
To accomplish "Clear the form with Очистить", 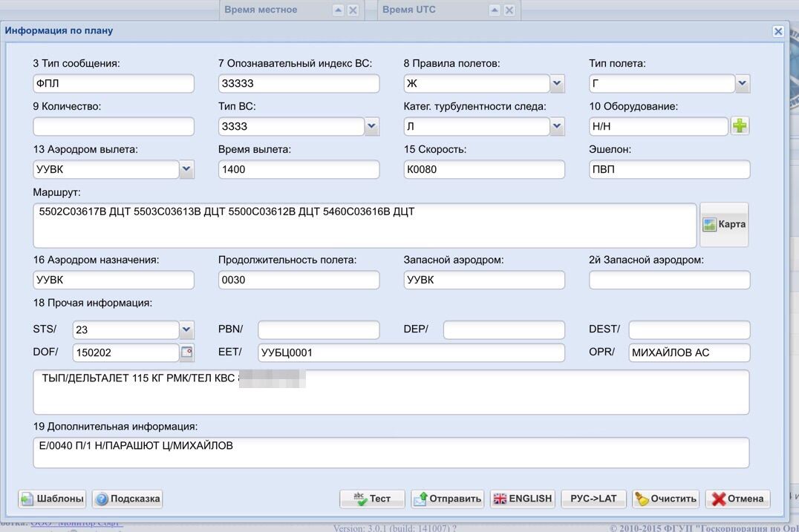I will pos(666,499).
